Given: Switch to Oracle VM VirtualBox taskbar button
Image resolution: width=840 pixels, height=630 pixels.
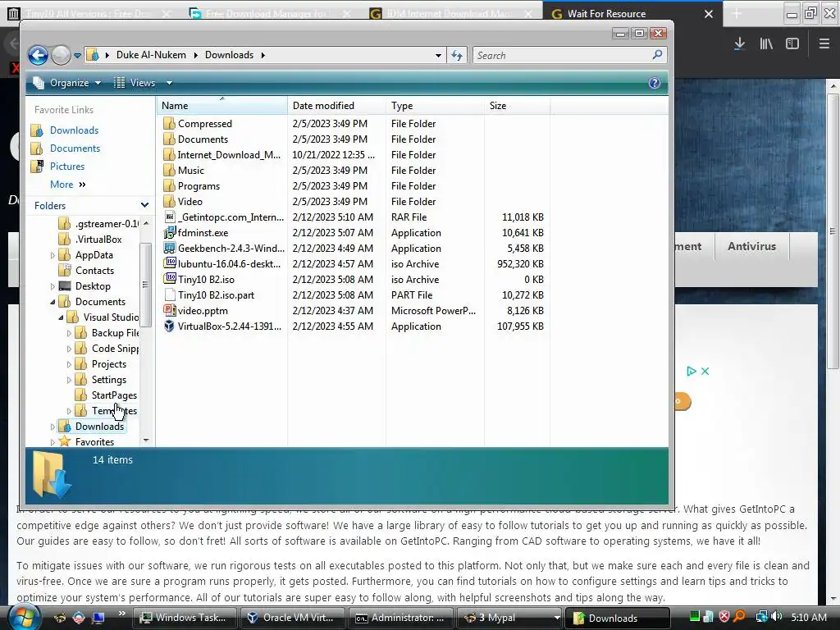Looking at the screenshot, I should tap(293, 618).
